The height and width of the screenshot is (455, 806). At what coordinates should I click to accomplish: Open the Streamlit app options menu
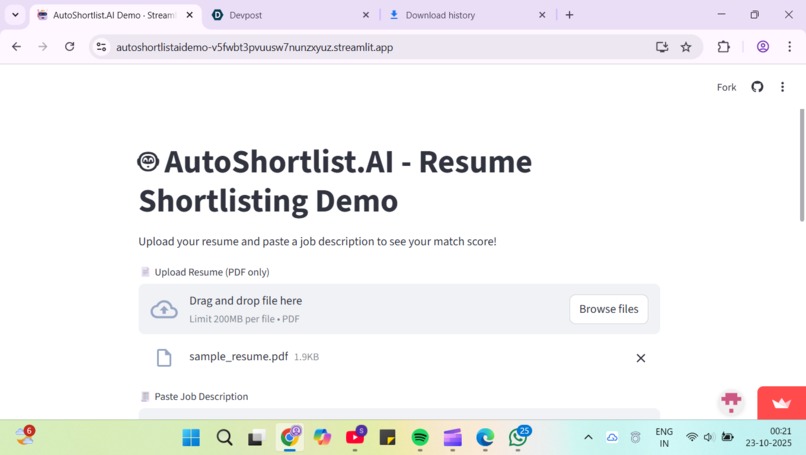coord(782,87)
